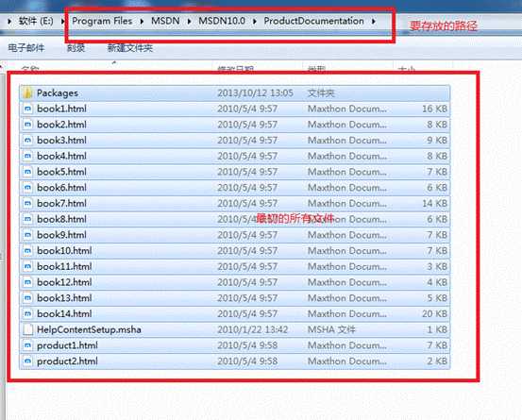Select file name book4.html

click(x=61, y=156)
